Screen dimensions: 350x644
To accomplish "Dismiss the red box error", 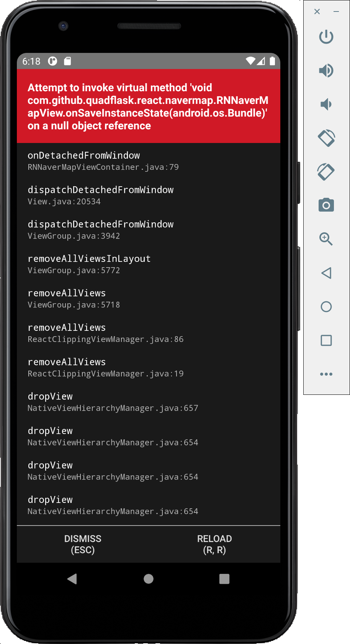I will point(83,544).
